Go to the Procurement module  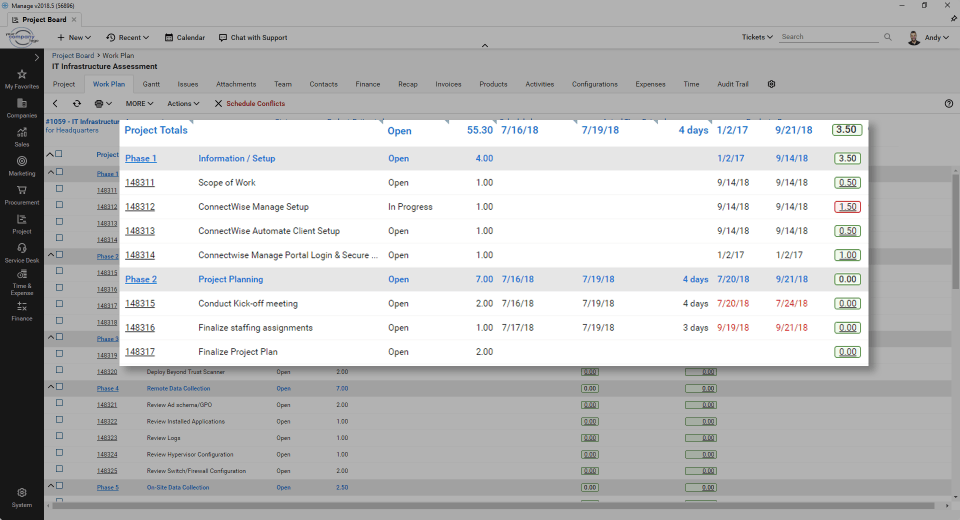point(21,194)
